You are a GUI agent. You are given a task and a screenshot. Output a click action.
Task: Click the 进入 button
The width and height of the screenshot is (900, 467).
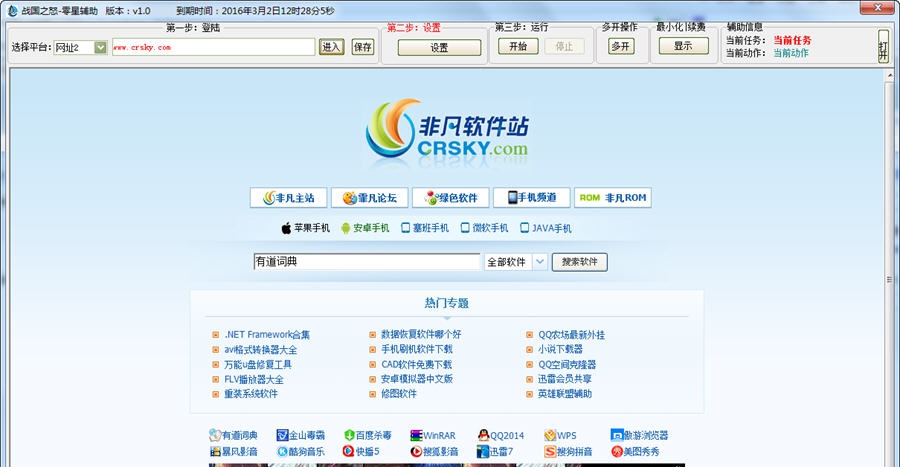tap(331, 47)
